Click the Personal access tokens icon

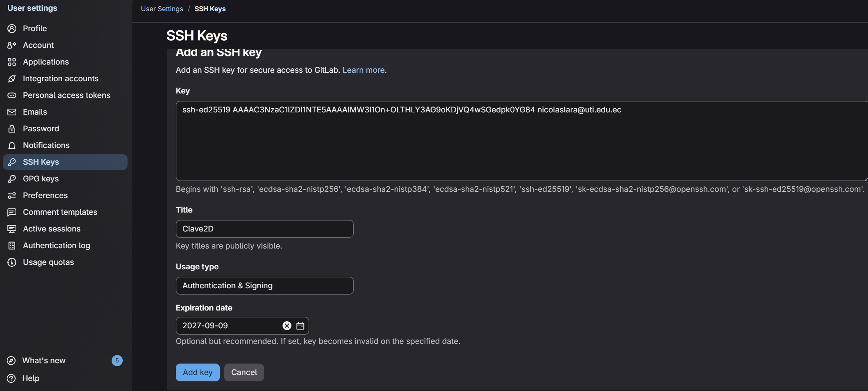12,95
